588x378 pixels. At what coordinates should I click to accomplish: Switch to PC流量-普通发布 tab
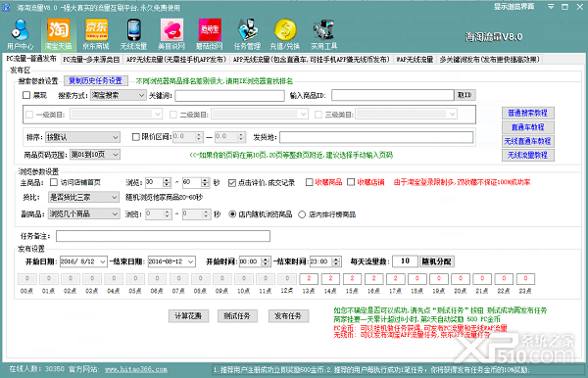[31, 59]
